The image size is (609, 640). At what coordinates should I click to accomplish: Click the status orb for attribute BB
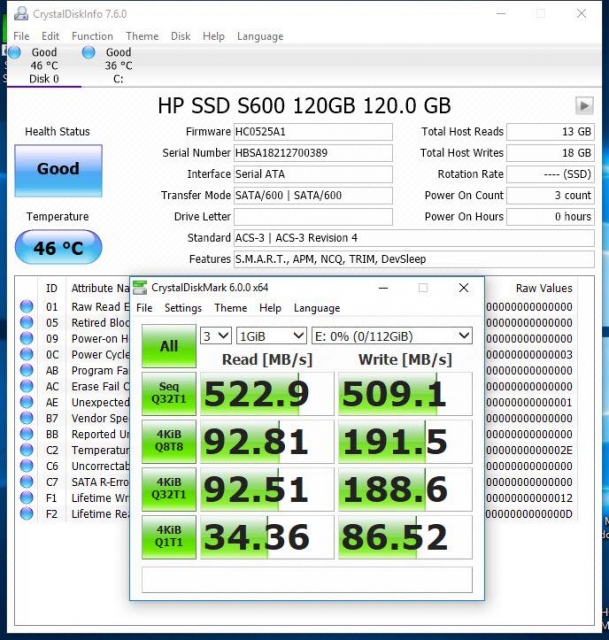pyautogui.click(x=27, y=434)
